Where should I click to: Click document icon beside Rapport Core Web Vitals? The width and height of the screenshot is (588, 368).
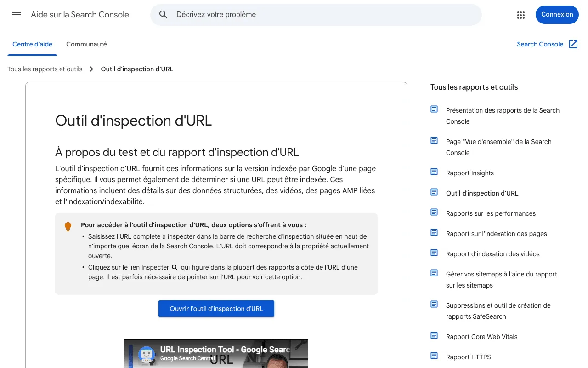434,335
